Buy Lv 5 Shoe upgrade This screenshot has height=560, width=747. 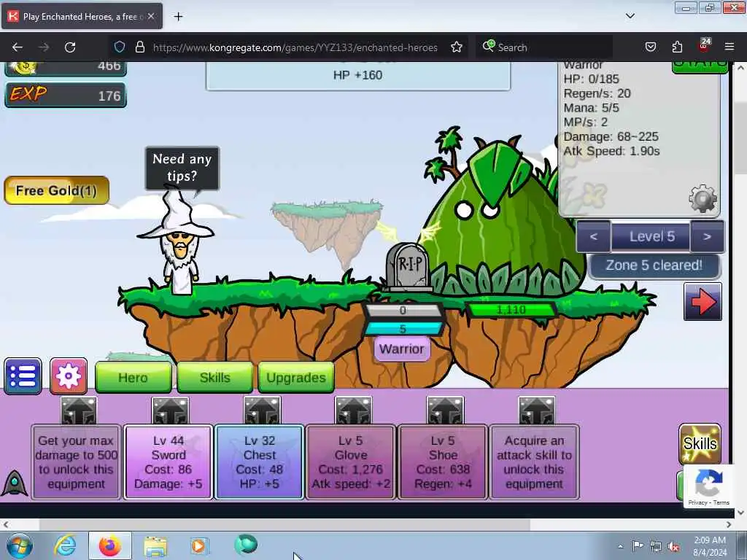443,462
